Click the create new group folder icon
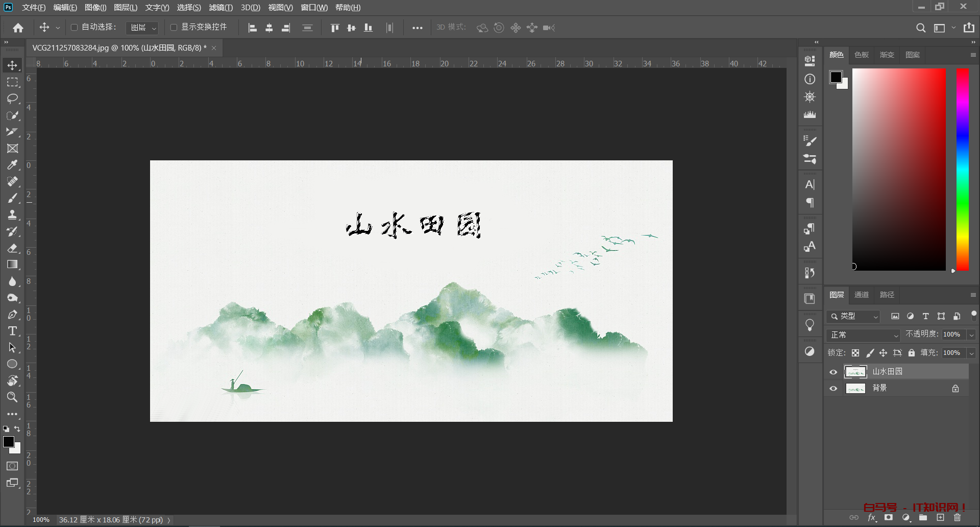980x527 pixels. point(923,518)
